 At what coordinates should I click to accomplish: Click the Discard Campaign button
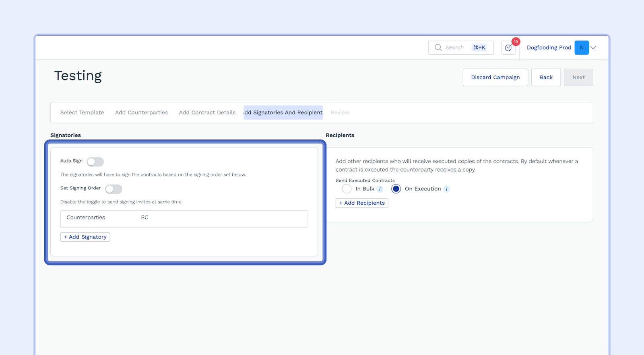[495, 77]
